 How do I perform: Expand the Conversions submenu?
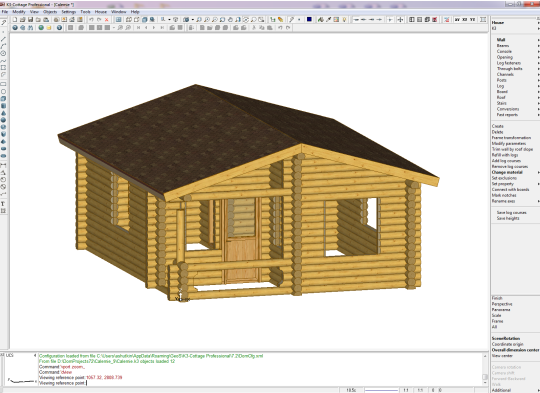coord(517,109)
